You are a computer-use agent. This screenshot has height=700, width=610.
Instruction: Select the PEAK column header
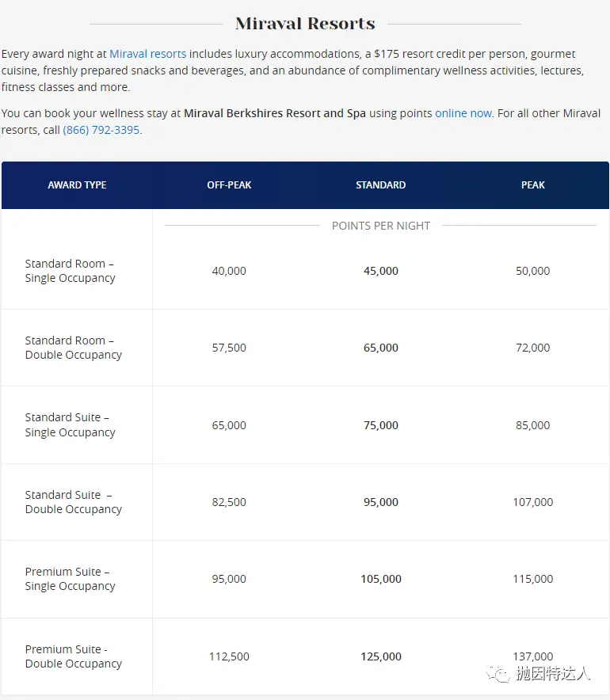pos(532,185)
